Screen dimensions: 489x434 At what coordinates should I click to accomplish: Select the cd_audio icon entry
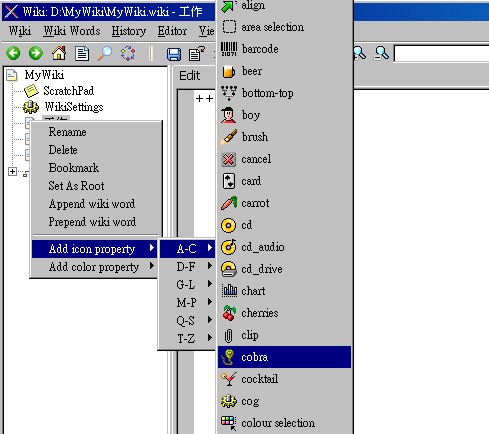pyautogui.click(x=285, y=247)
